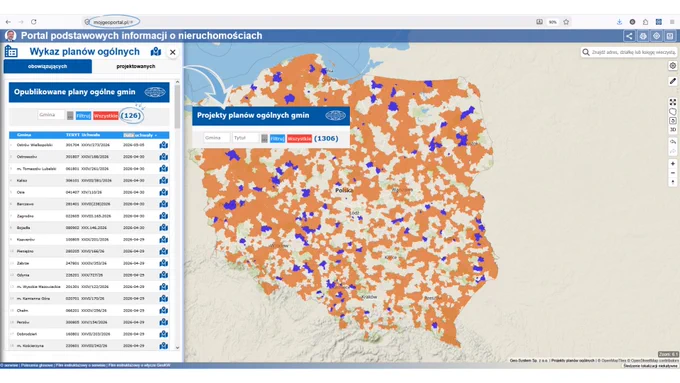Viewport: 680px width, 383px height.
Task: Sort the table by TERYT column
Action: 72,135
